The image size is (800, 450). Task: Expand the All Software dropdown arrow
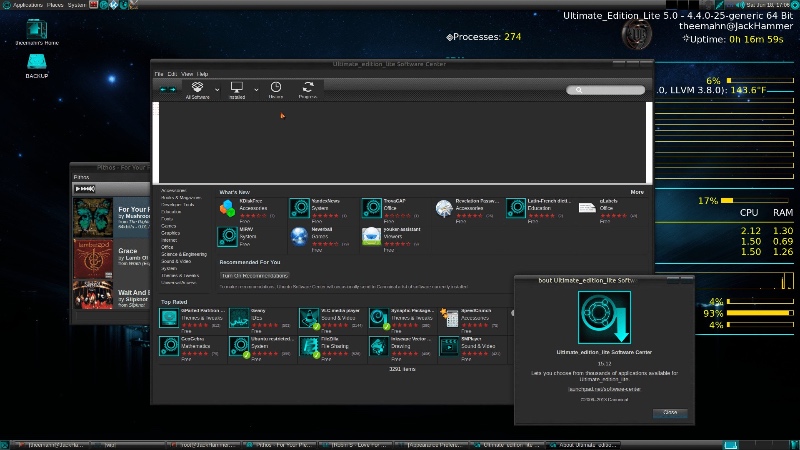click(x=216, y=89)
